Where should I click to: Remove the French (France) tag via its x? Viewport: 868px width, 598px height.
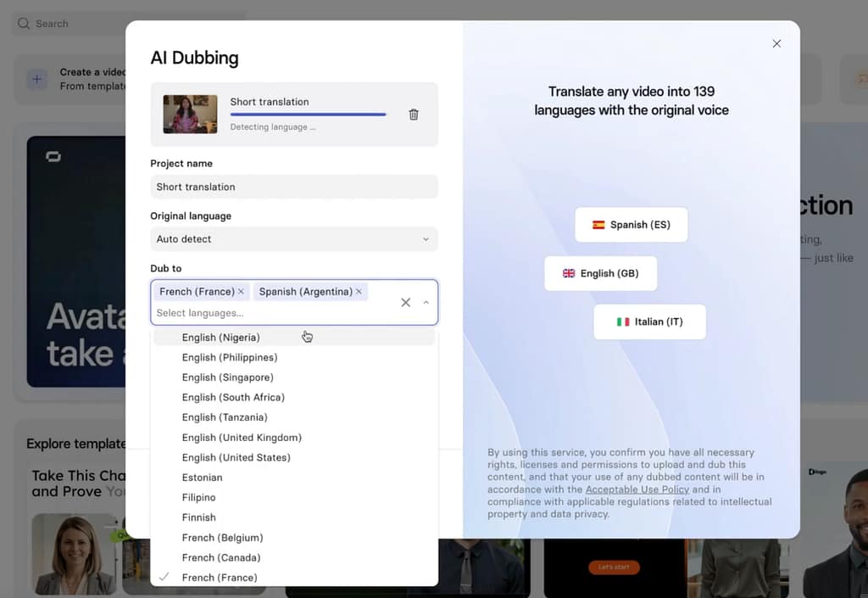click(x=240, y=291)
